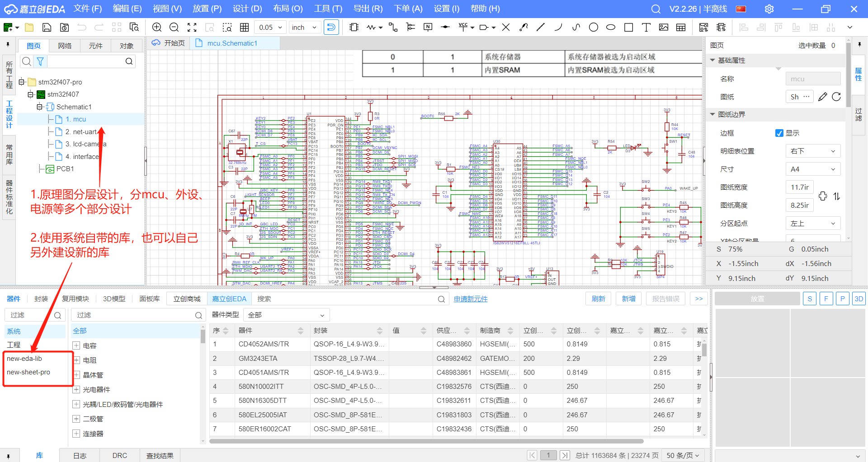This screenshot has height=462, width=868.
Task: Click the refresh icon next to sheet field
Action: pyautogui.click(x=836, y=97)
